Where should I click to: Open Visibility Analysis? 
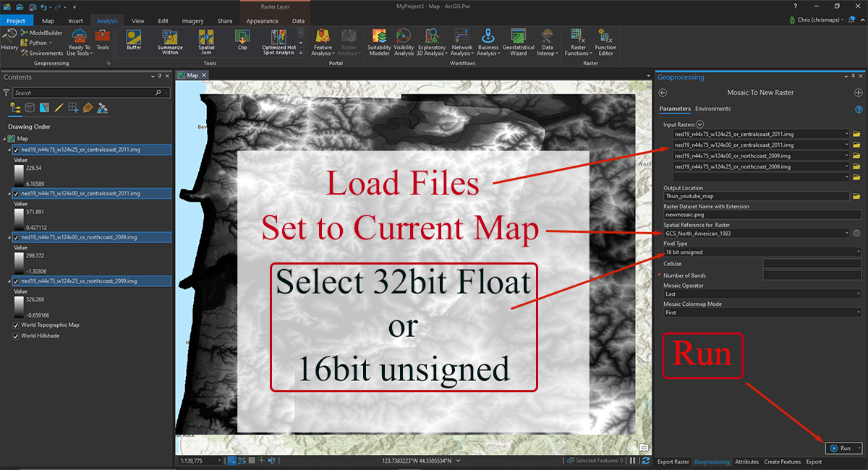click(x=404, y=42)
